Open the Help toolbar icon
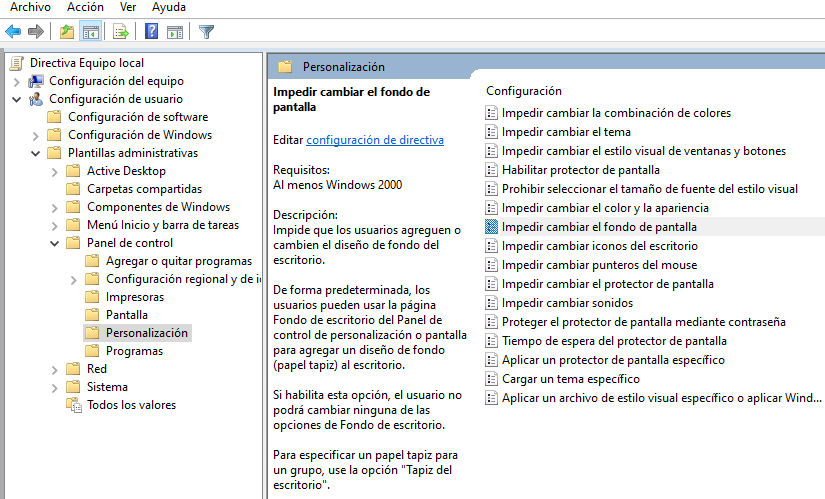This screenshot has height=499, width=825. click(152, 32)
